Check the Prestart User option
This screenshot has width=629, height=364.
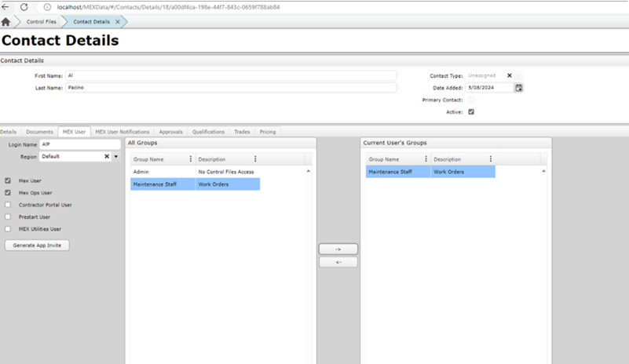click(x=8, y=217)
